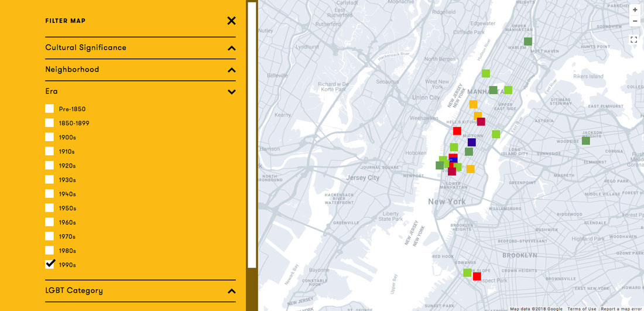Select the dark green marker near Woodside
The image size is (644, 311).
[586, 141]
